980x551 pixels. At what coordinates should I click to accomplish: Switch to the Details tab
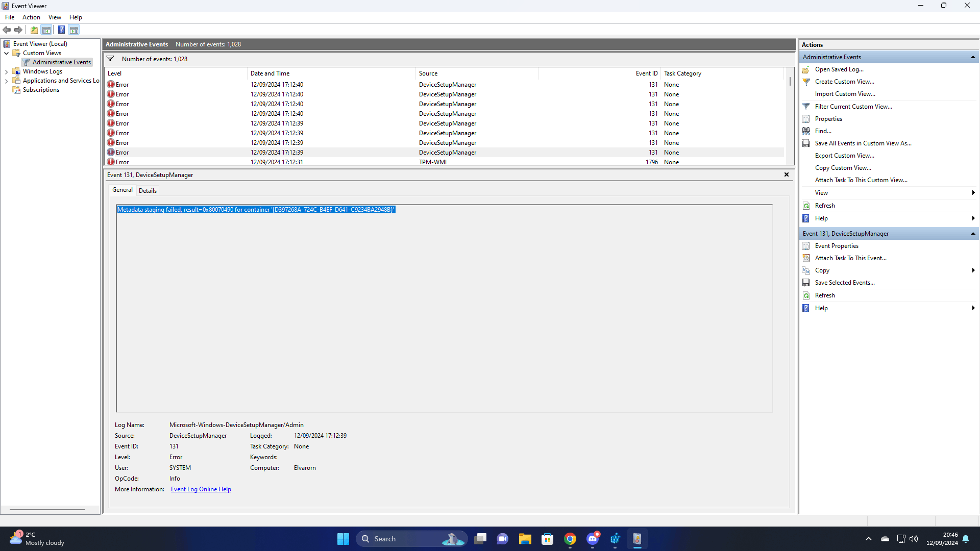click(x=148, y=191)
